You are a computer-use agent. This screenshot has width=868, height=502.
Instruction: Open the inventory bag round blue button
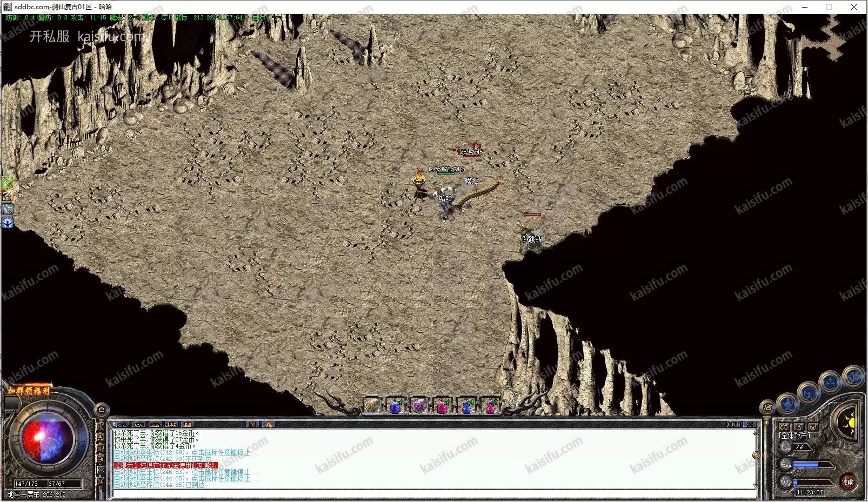point(809,393)
